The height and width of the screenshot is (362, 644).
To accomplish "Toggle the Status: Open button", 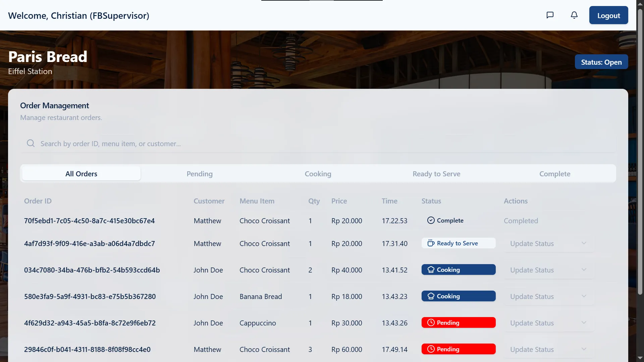I will coord(601,62).
